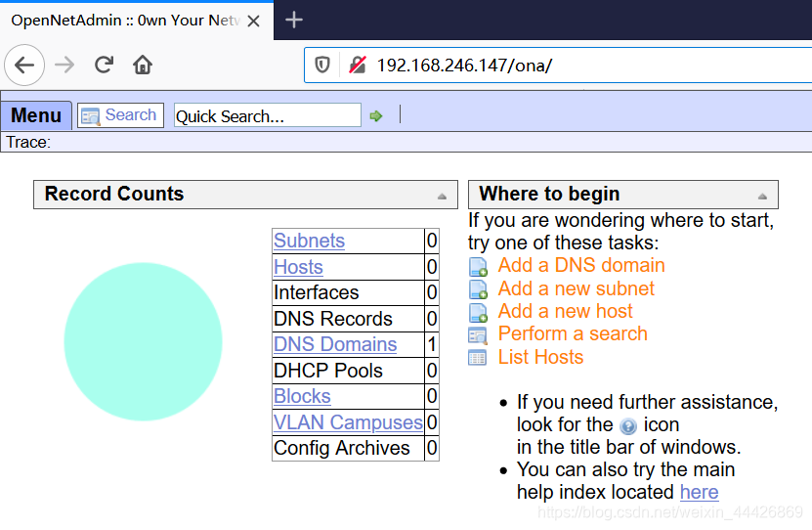Collapse the Record Counts panel
The height and width of the screenshot is (530, 812).
[x=442, y=197]
